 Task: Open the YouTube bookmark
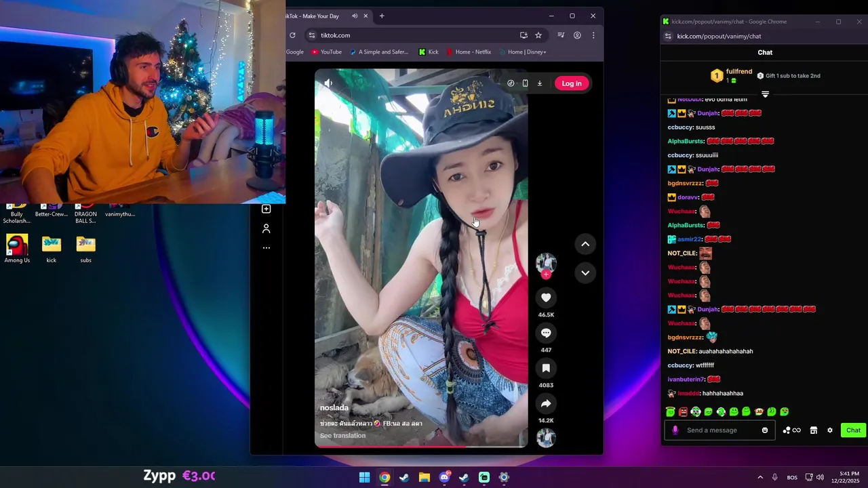pos(326,52)
